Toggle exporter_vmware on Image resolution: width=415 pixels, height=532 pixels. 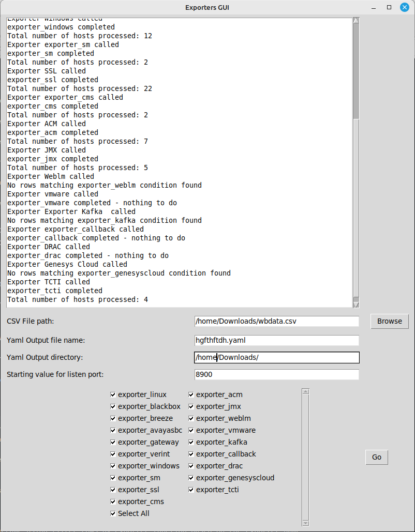[x=191, y=430]
